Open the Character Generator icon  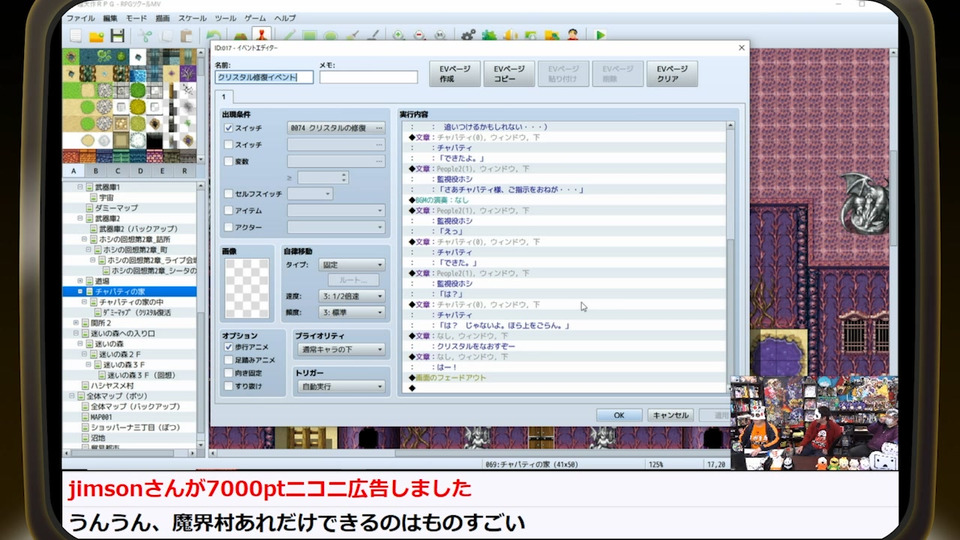[x=573, y=36]
